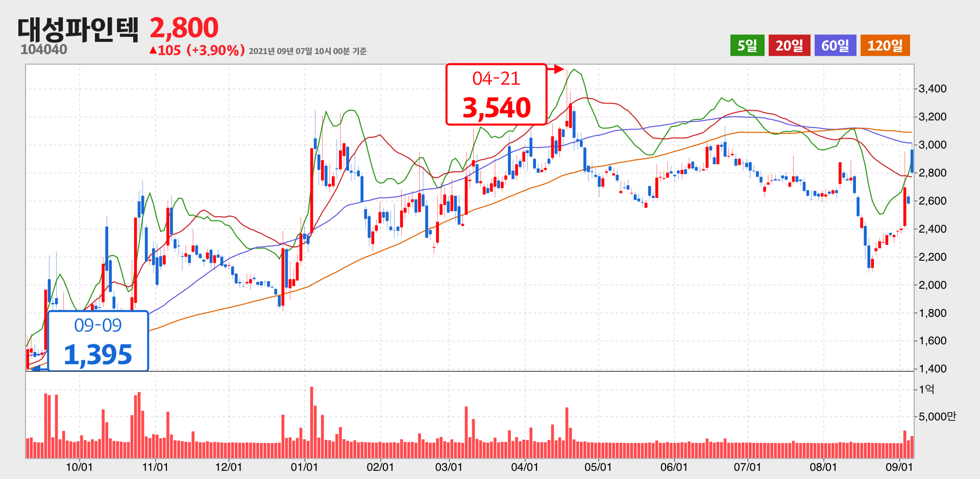Click the 3,000 price axis label
The width and height of the screenshot is (980, 479).
(933, 145)
